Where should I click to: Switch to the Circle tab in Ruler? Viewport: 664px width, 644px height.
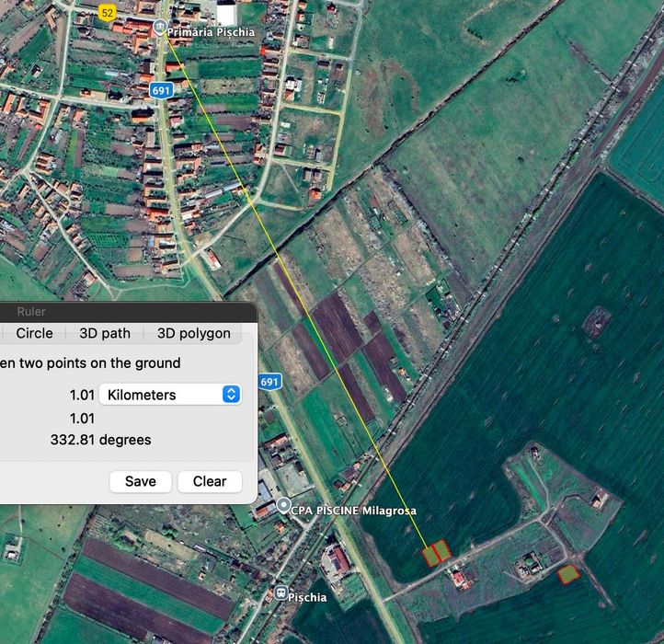34,333
